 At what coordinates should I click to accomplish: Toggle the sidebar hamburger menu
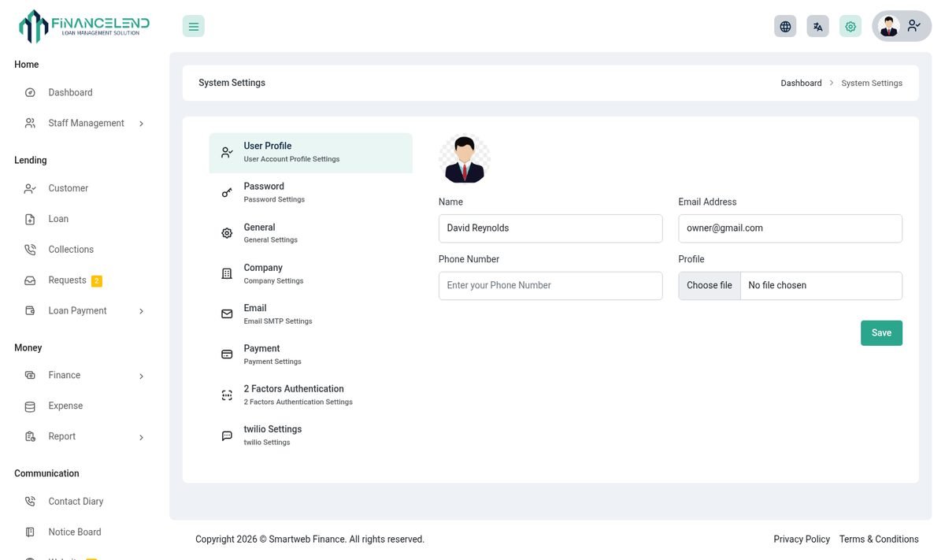(194, 26)
